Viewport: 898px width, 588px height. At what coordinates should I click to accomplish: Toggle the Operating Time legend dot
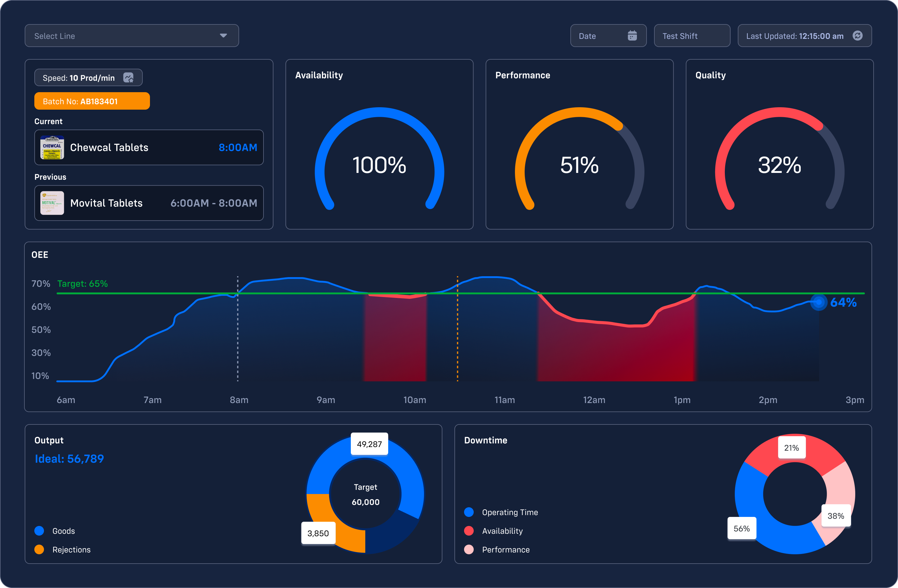pos(469,512)
